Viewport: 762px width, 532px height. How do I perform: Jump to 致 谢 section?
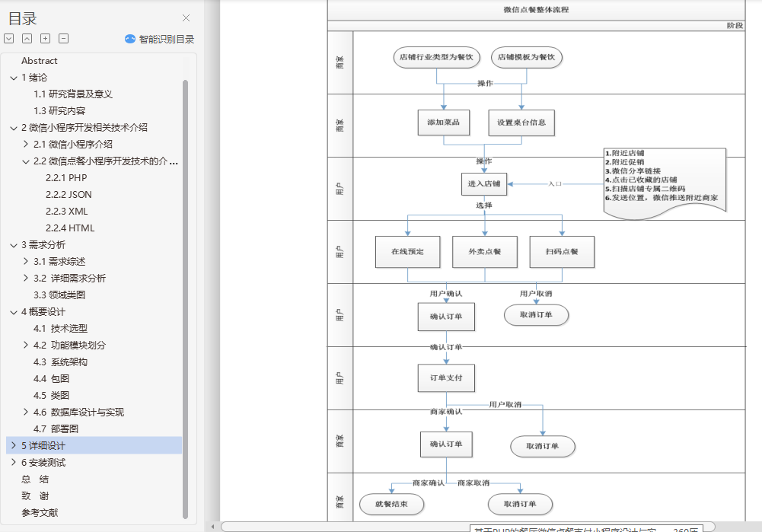click(35, 496)
